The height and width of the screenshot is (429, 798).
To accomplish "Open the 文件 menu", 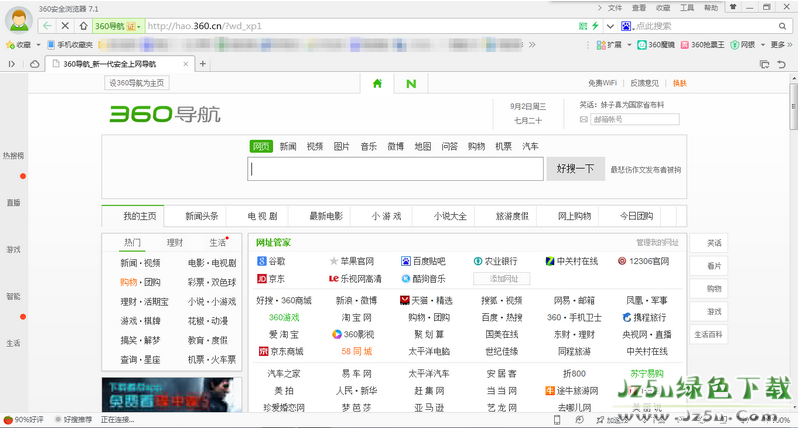I will click(615, 8).
